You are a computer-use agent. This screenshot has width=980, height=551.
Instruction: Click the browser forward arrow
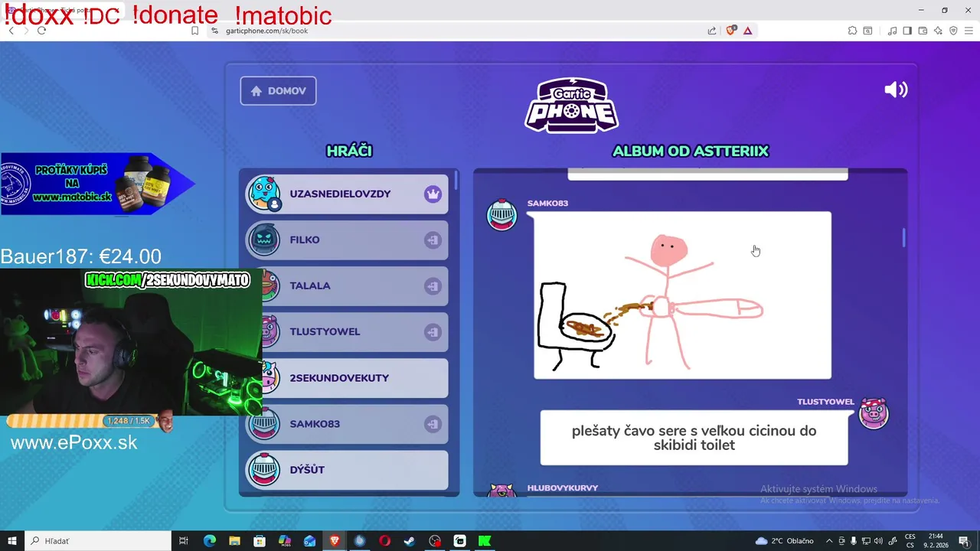click(x=26, y=31)
